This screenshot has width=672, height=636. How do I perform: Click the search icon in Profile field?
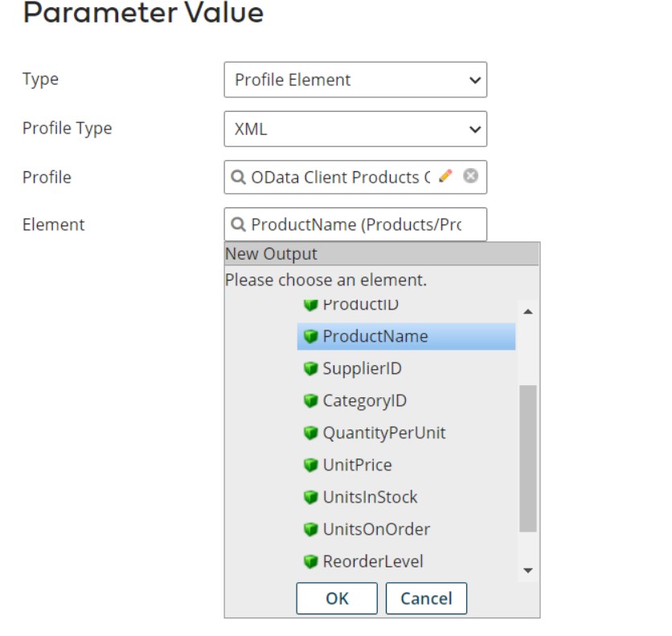[x=239, y=177]
